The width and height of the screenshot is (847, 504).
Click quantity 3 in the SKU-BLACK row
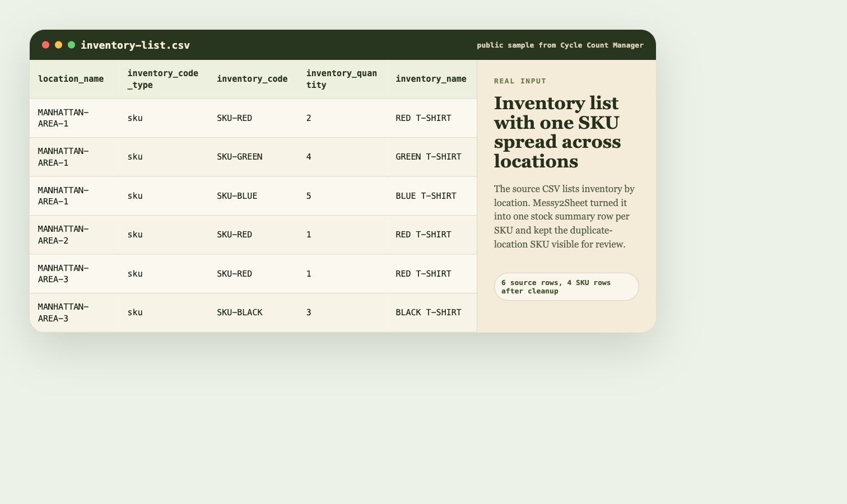click(x=343, y=312)
